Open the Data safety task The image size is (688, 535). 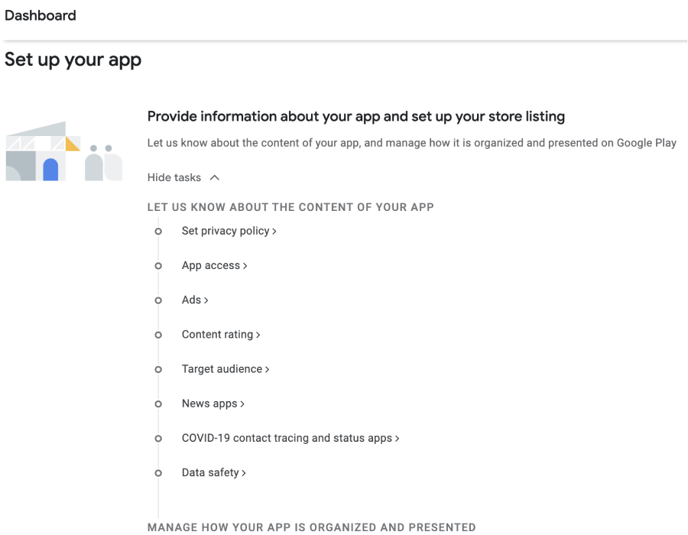click(x=214, y=473)
